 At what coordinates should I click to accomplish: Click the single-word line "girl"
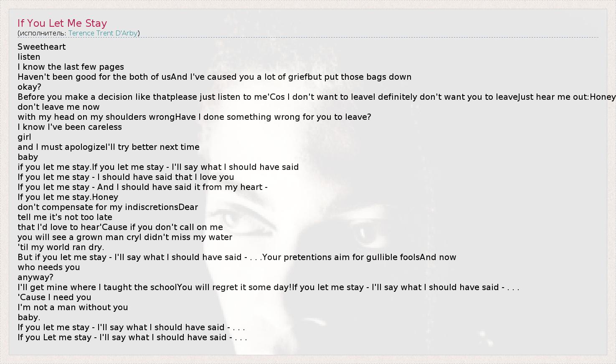pos(24,137)
